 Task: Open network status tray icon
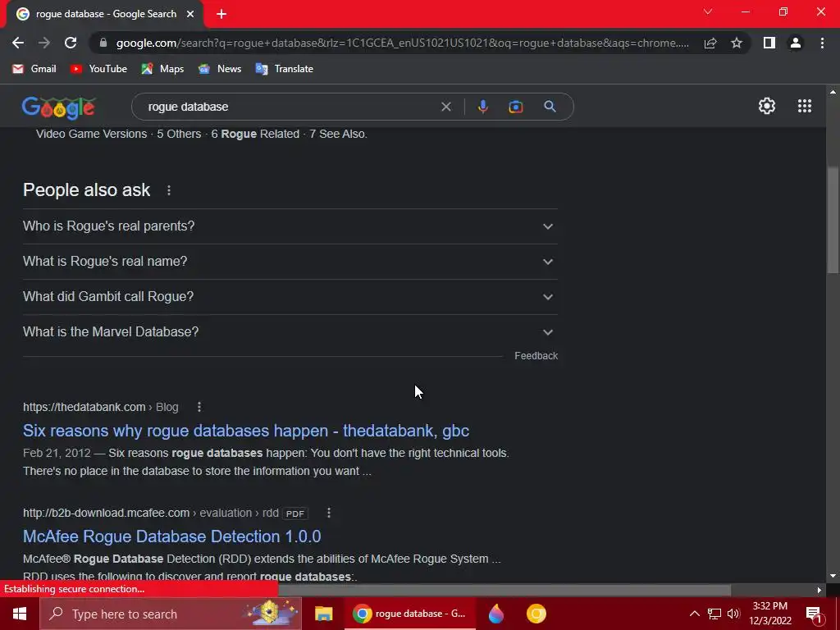[x=714, y=614]
